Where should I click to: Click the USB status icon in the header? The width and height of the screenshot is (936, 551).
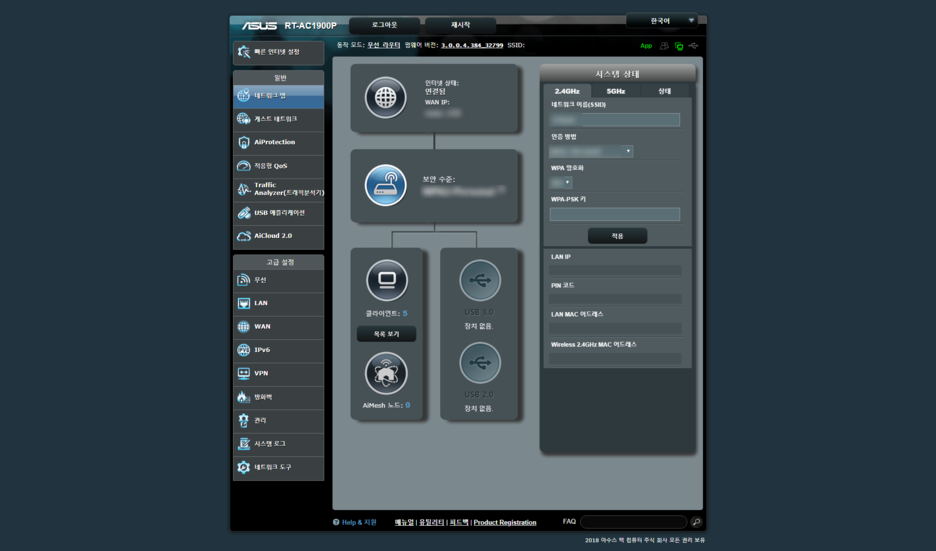693,46
